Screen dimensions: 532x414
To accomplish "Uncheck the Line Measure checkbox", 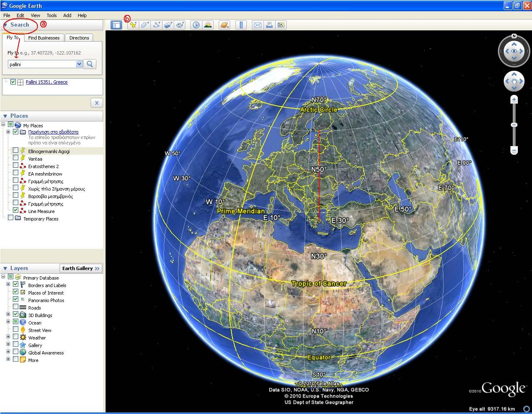I will tap(15, 211).
